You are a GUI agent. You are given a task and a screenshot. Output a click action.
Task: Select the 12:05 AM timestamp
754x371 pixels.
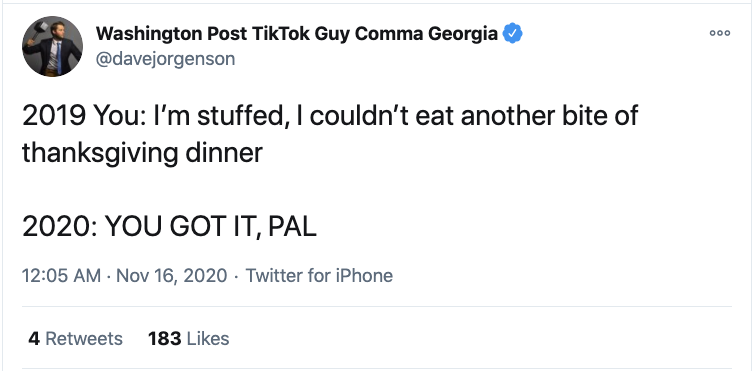62,276
